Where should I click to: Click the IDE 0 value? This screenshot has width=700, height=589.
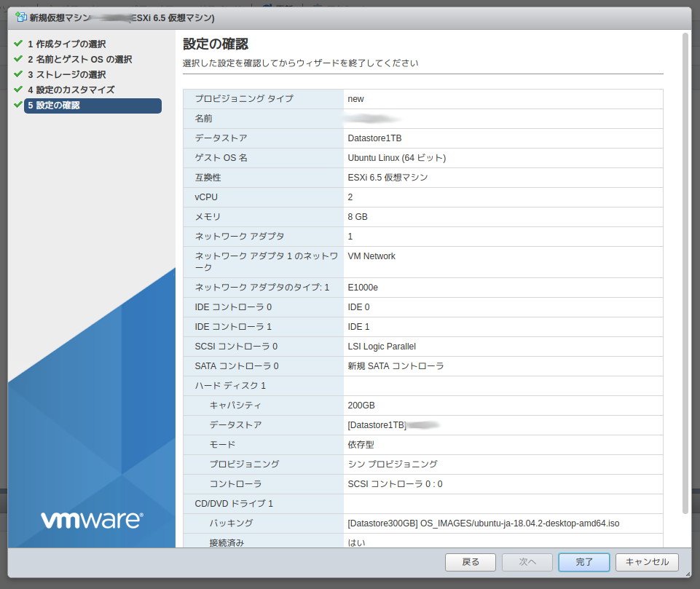point(358,307)
